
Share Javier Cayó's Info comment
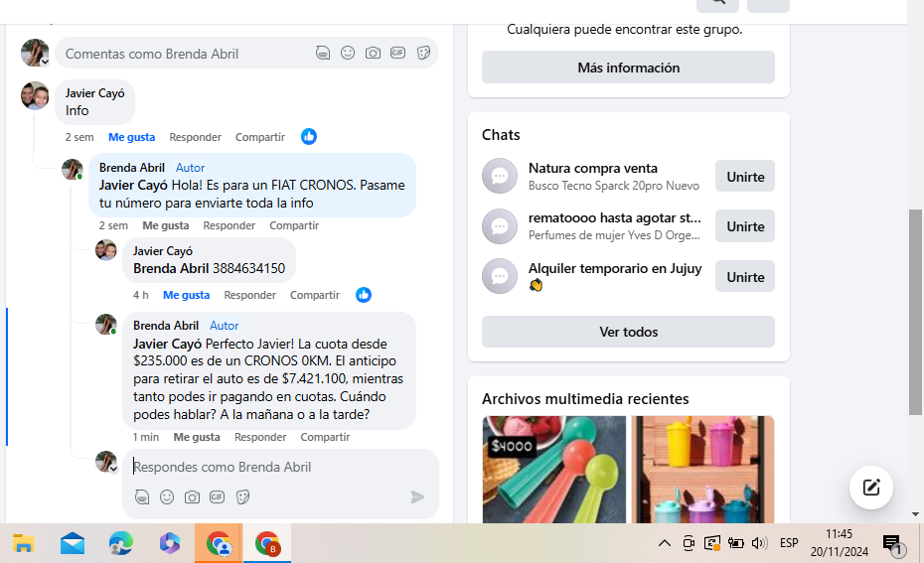click(x=260, y=137)
